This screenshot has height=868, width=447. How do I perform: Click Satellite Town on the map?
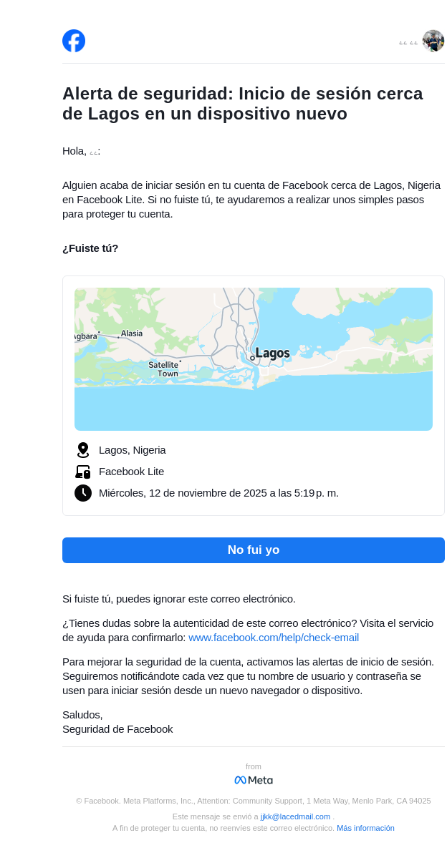(x=164, y=369)
